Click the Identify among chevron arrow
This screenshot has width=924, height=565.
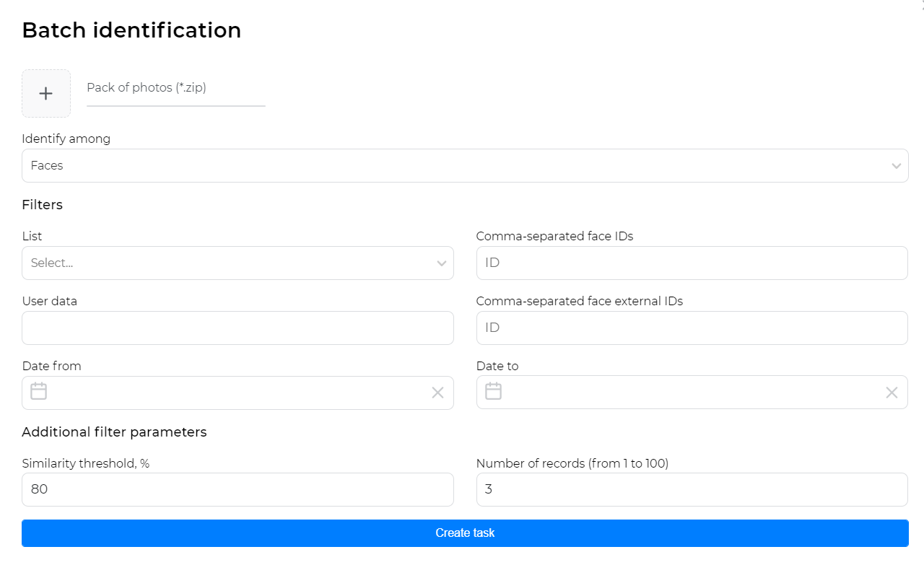click(896, 166)
